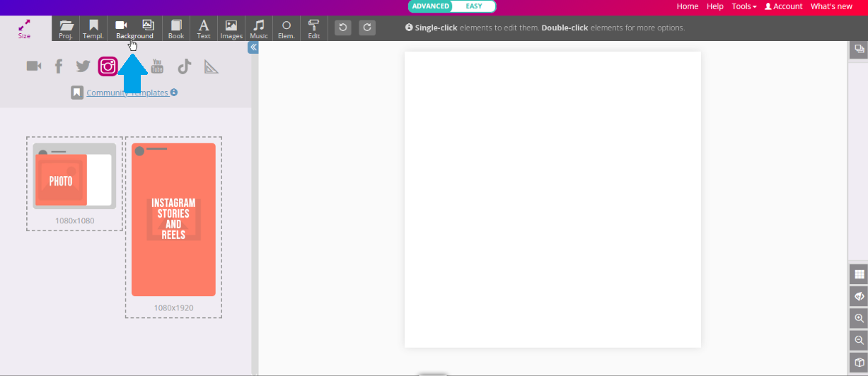Open the Images panel

tap(231, 29)
